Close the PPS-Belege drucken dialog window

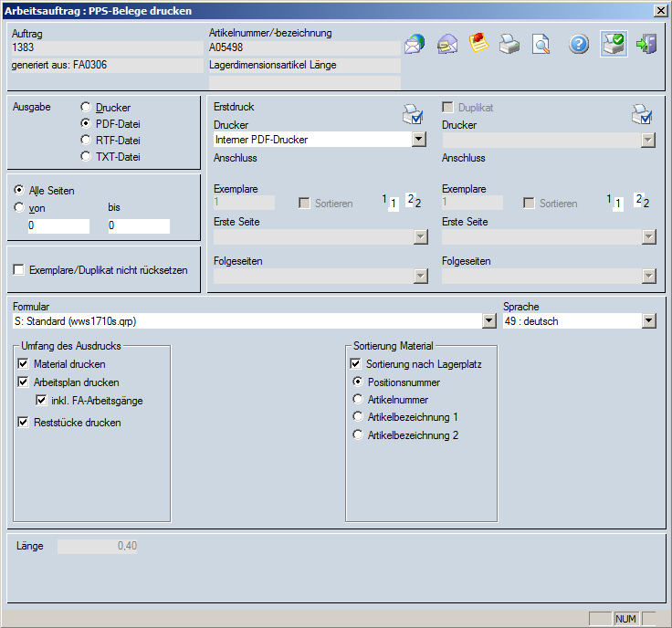point(660,10)
